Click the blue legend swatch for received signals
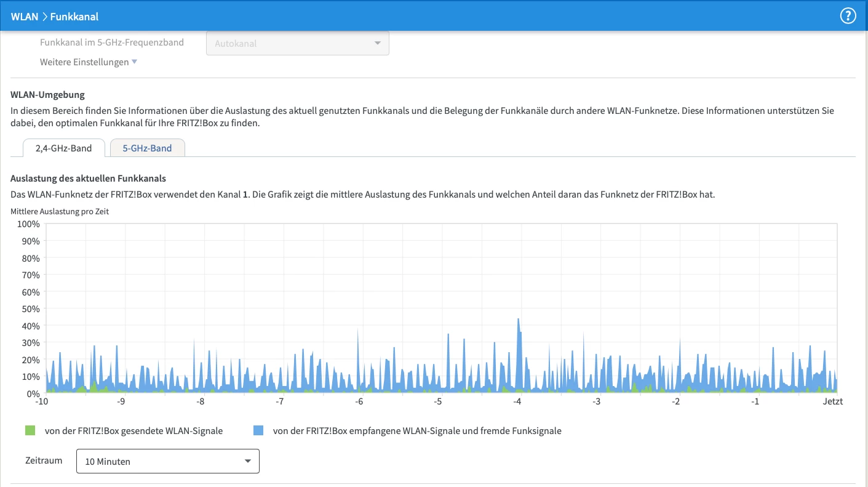 point(258,431)
